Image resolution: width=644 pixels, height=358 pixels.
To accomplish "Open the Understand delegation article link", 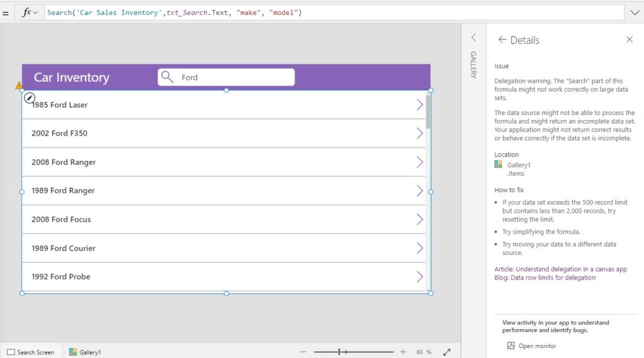I will (560, 269).
